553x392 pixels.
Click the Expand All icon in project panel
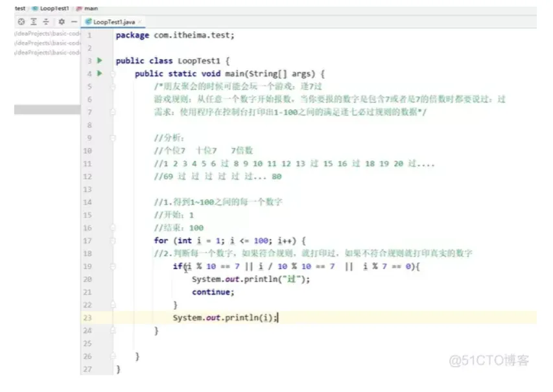[34, 22]
